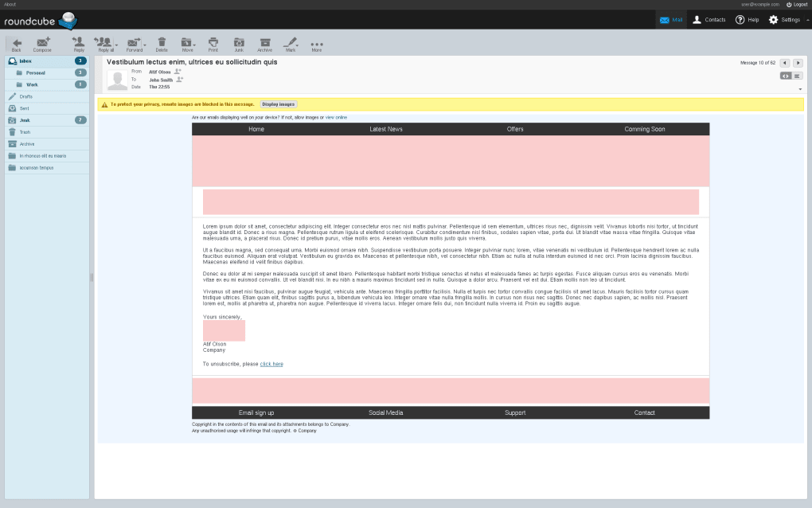This screenshot has width=812, height=508.
Task: Open the Mark menu
Action: pos(291,43)
